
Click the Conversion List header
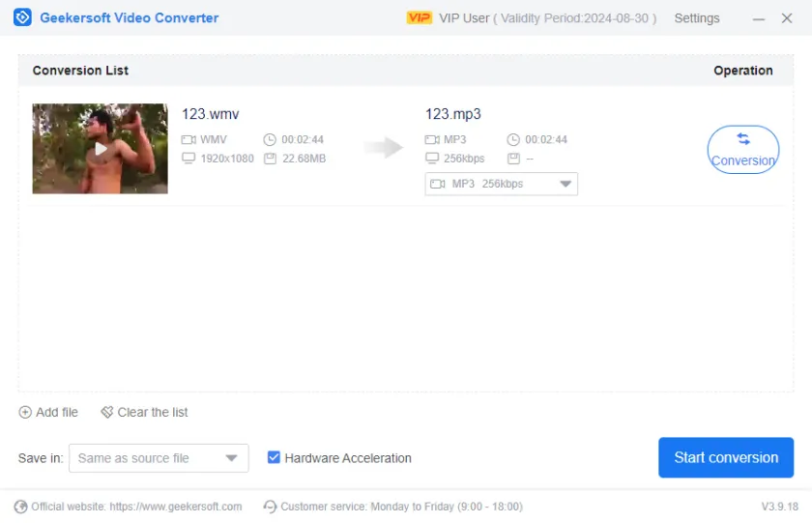coord(80,71)
